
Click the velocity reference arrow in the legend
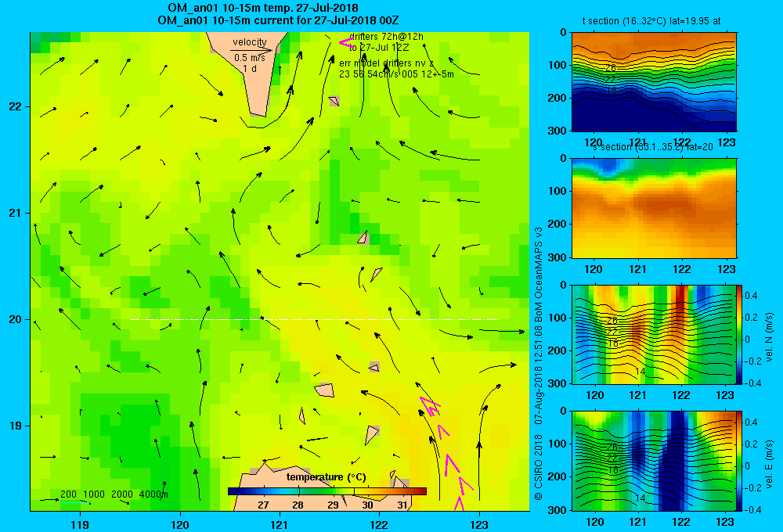[x=251, y=50]
